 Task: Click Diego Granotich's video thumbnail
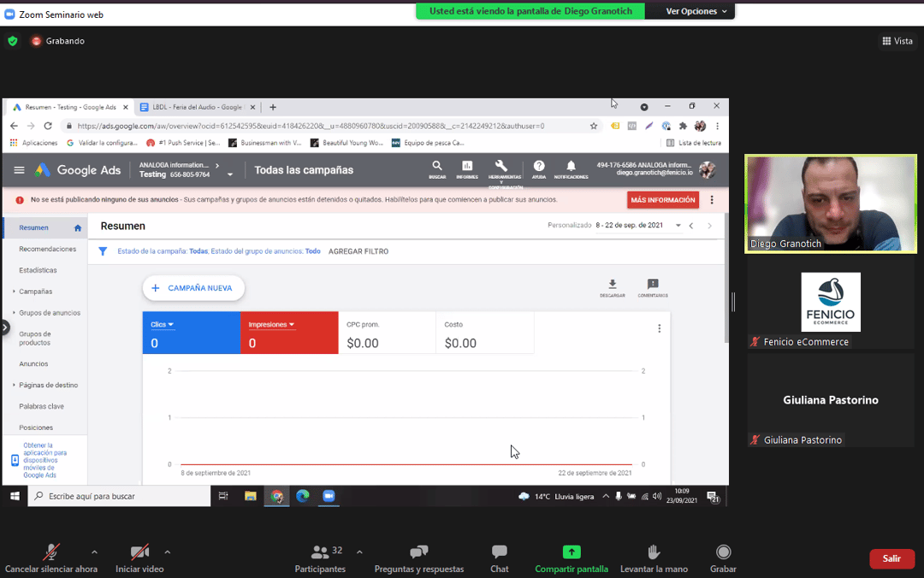coord(830,203)
